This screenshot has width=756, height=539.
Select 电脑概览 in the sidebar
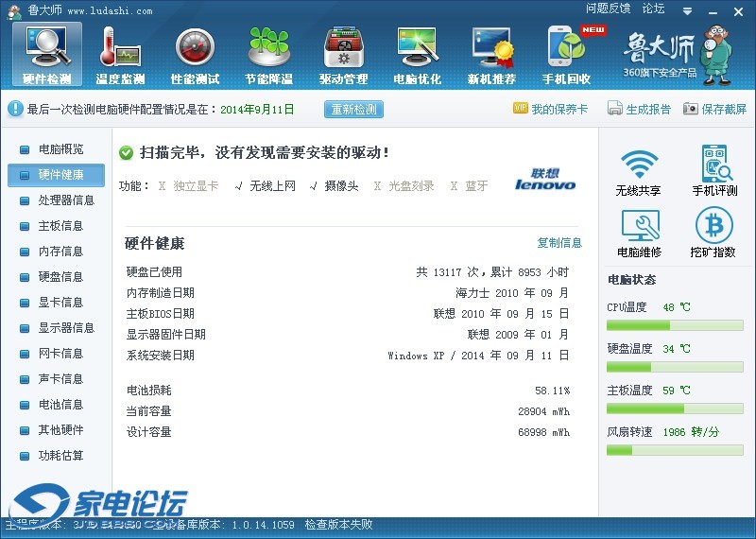(x=60, y=149)
